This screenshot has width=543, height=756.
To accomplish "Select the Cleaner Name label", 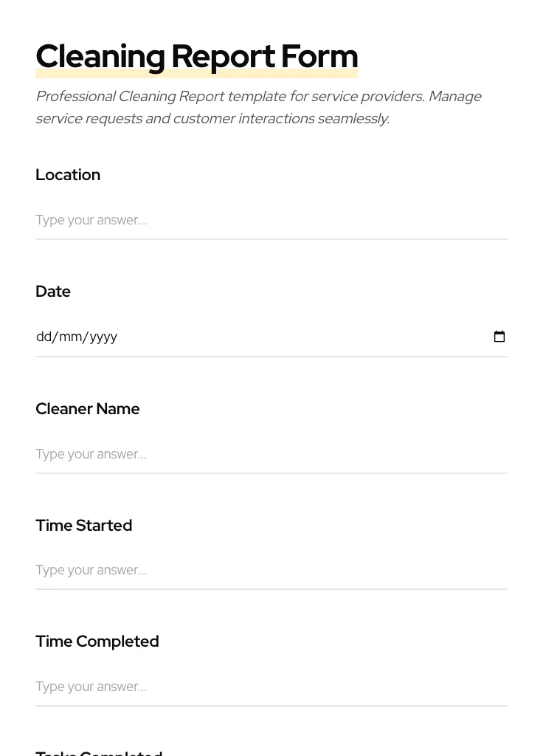I will [87, 408].
